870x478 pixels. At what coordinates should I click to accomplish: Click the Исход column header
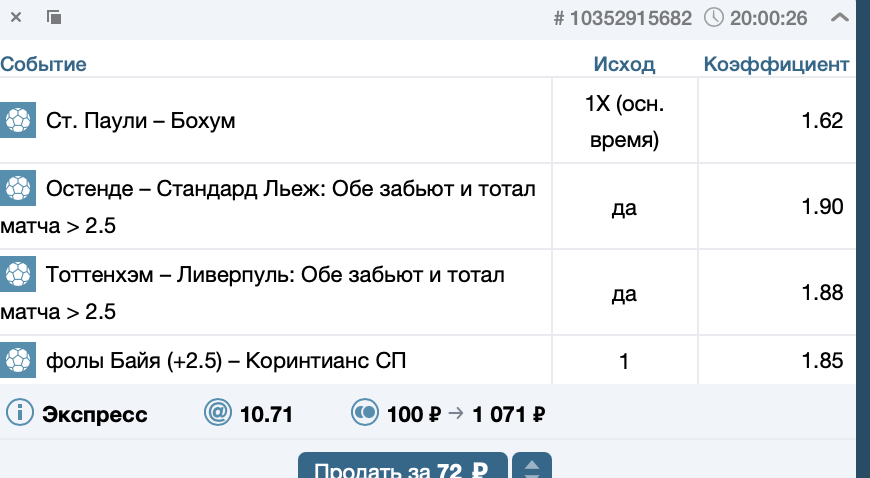[624, 65]
